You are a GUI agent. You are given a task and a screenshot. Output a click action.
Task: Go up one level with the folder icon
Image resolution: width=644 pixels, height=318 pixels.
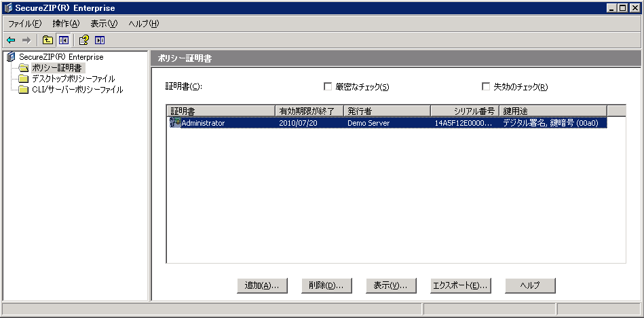click(x=48, y=40)
